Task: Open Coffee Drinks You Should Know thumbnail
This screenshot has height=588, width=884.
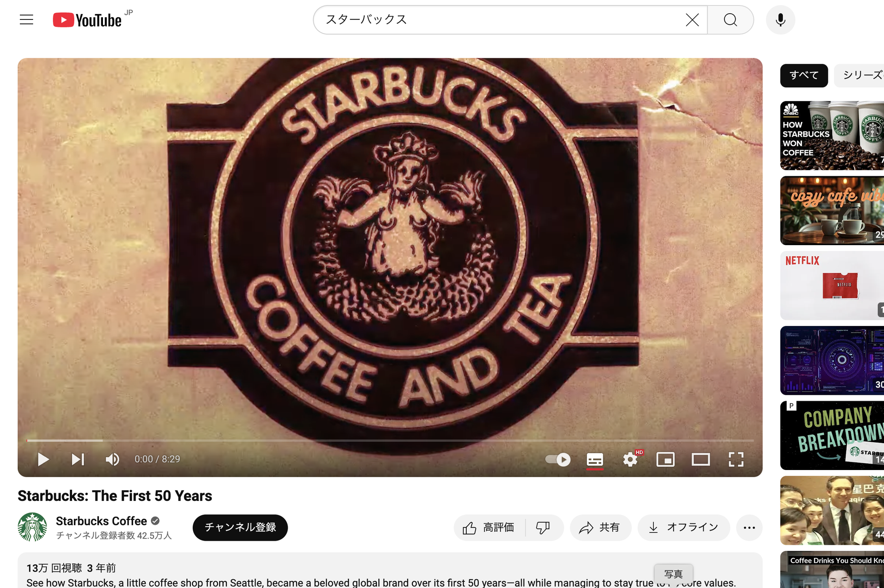Action: click(832, 569)
